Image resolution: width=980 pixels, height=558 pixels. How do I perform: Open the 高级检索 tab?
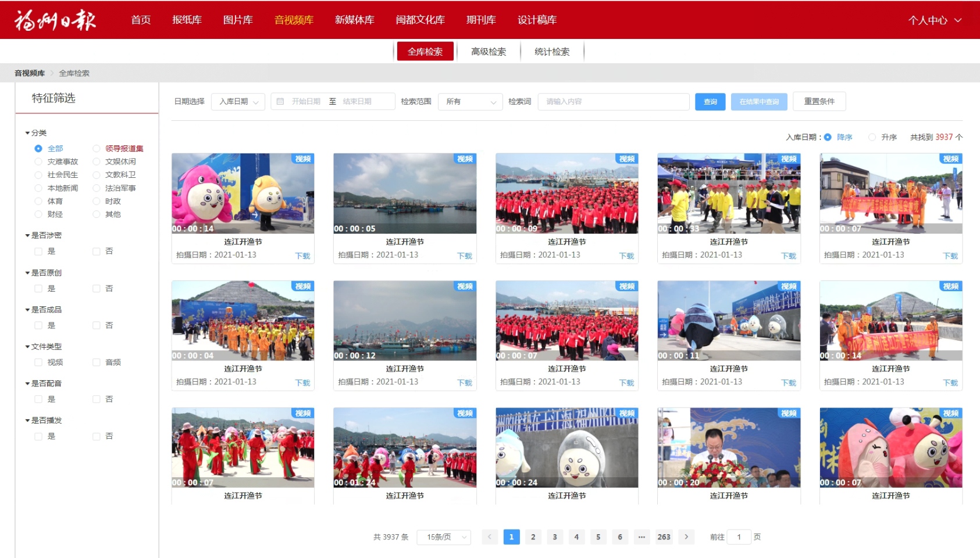[x=489, y=52]
